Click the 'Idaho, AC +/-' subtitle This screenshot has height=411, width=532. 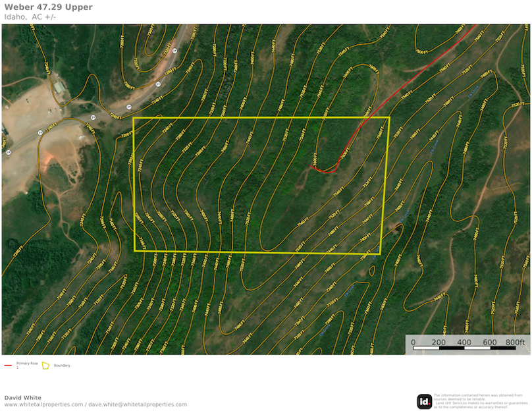coord(30,17)
